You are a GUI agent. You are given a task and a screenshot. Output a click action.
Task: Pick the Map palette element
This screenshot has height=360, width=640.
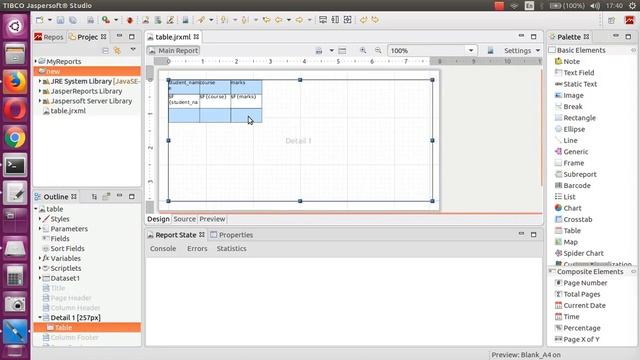pos(567,242)
